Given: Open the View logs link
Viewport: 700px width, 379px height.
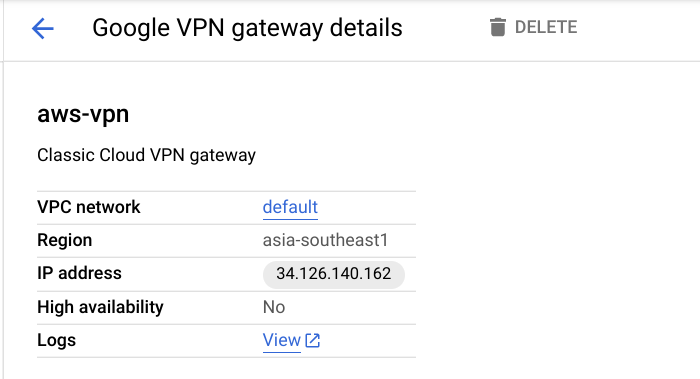Looking at the screenshot, I should 282,340.
